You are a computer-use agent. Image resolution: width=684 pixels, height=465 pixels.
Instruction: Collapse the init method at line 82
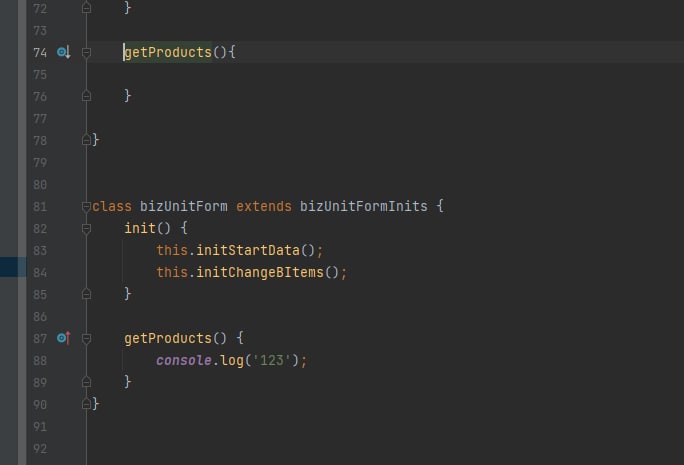click(86, 228)
